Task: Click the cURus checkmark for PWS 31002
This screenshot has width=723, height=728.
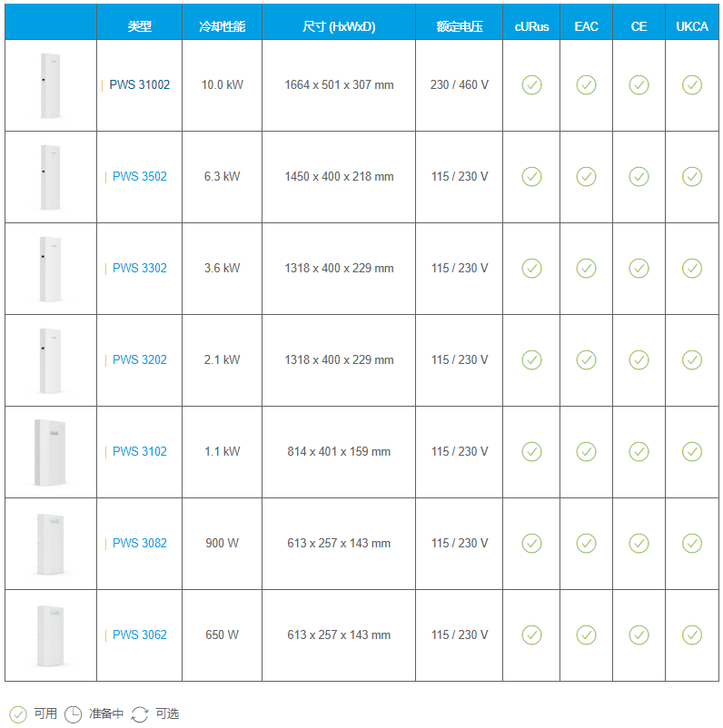Action: [x=531, y=85]
